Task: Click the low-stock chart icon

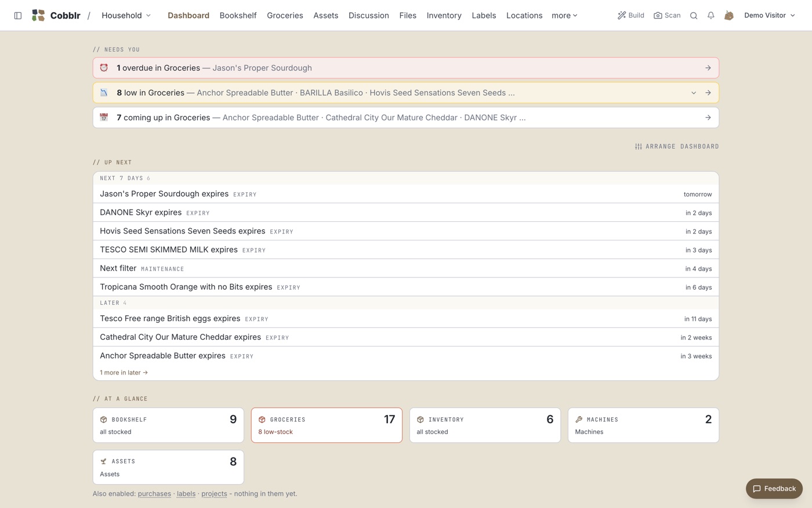Action: [x=104, y=93]
